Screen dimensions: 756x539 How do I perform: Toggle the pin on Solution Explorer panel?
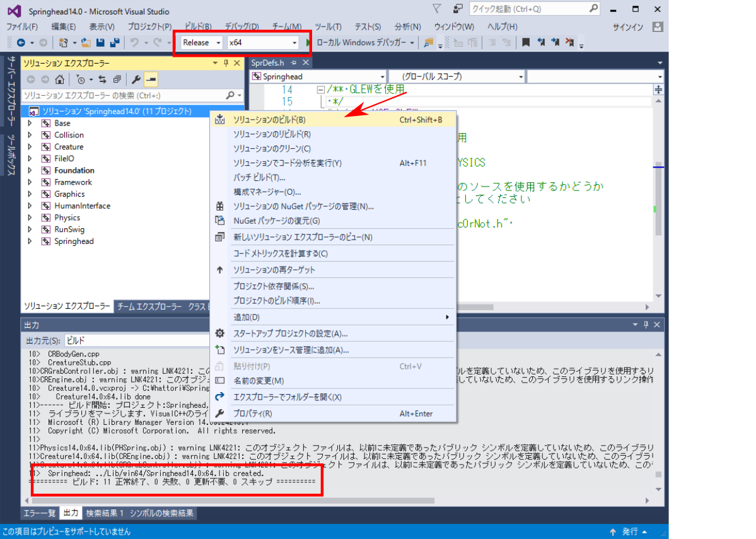point(226,63)
